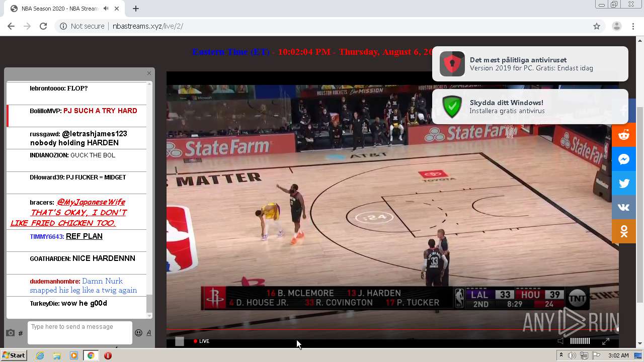
Task: Open the network tray icon
Action: click(x=584, y=355)
